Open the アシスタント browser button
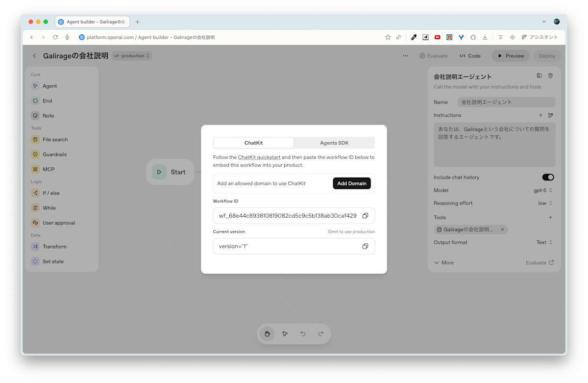The width and height of the screenshot is (588, 383). tap(540, 37)
